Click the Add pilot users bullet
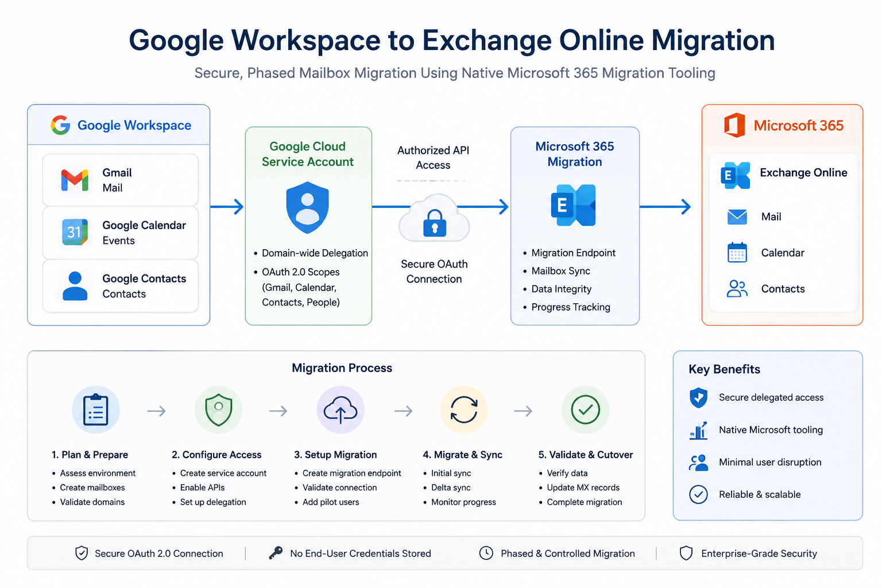882x588 pixels. (326, 502)
